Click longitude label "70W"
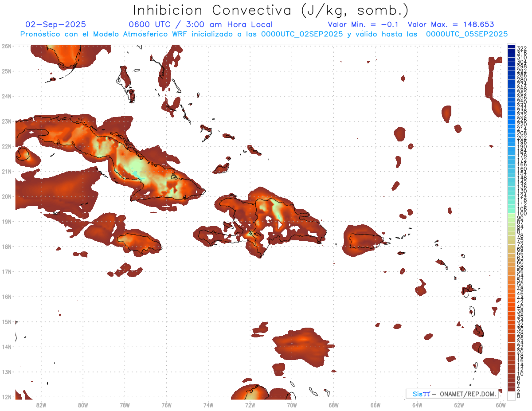Viewport: 532px width, 411px height. (x=292, y=405)
